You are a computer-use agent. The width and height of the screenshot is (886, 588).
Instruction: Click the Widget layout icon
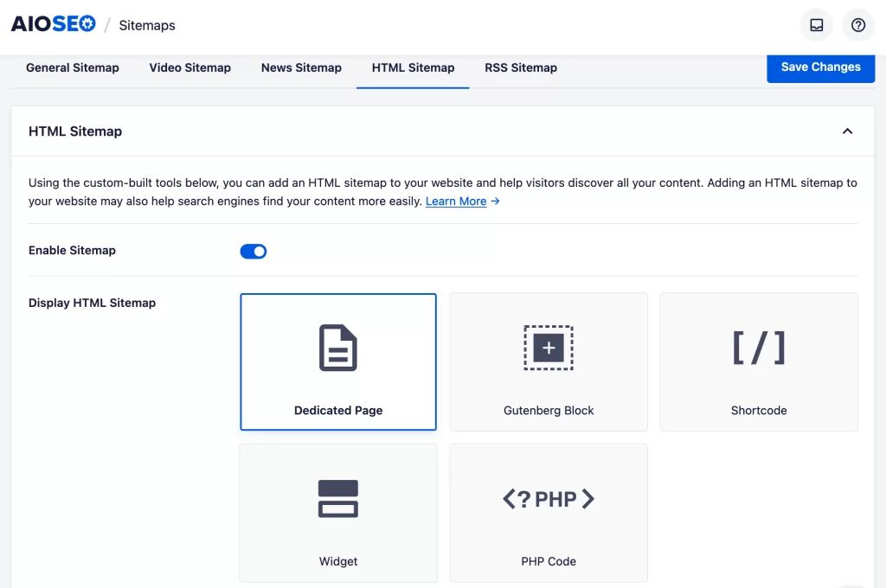[x=338, y=498]
